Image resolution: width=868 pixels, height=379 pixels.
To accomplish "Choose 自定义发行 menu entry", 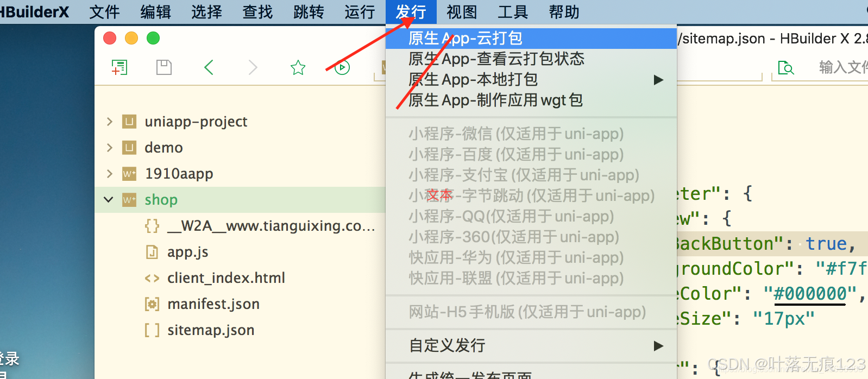I will point(531,345).
